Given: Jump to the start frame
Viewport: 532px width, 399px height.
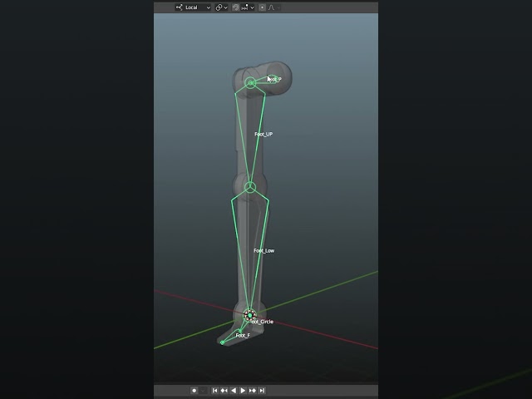Looking at the screenshot, I should pyautogui.click(x=214, y=391).
